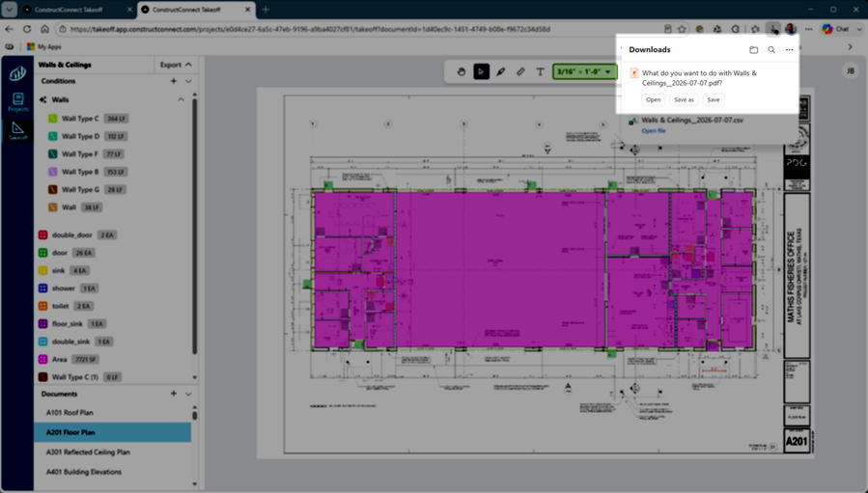Click the double_sink count icon

[42, 342]
